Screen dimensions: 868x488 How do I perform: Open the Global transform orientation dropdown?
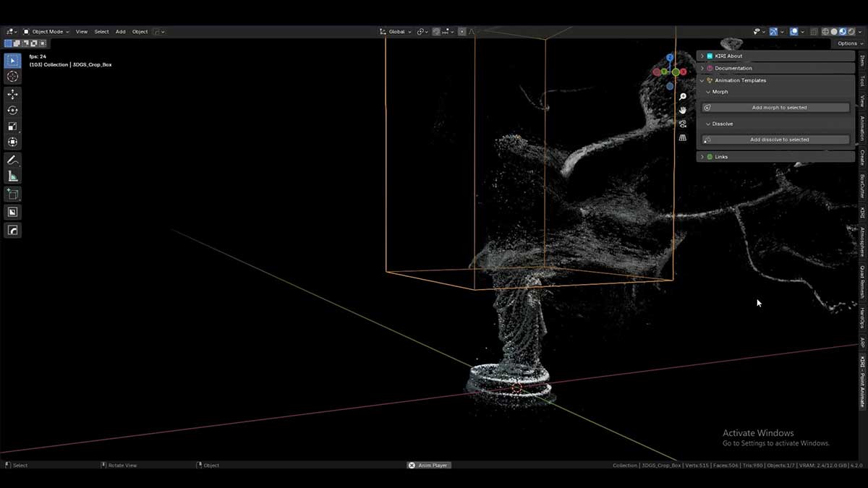(396, 32)
